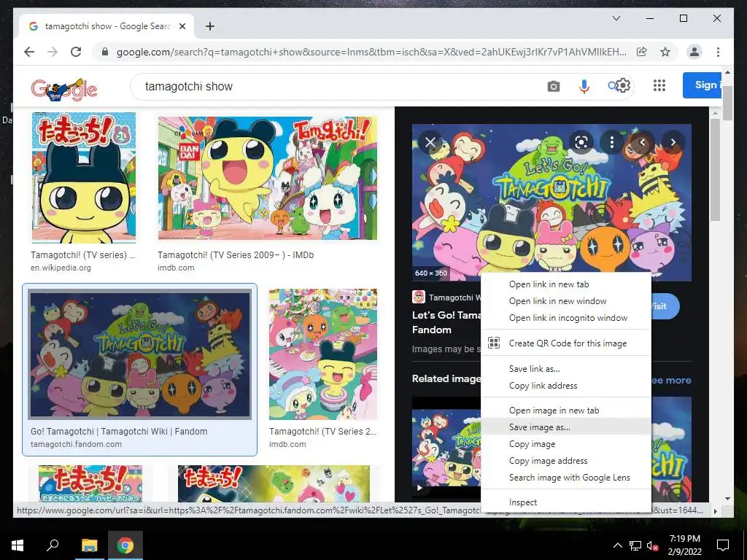
Task: Show hidden tray icons chevron
Action: (x=617, y=545)
